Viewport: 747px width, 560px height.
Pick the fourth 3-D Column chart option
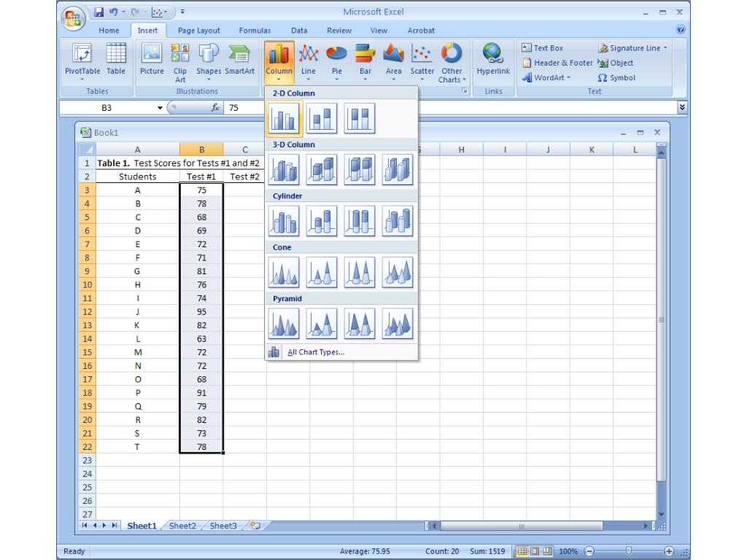click(x=398, y=169)
